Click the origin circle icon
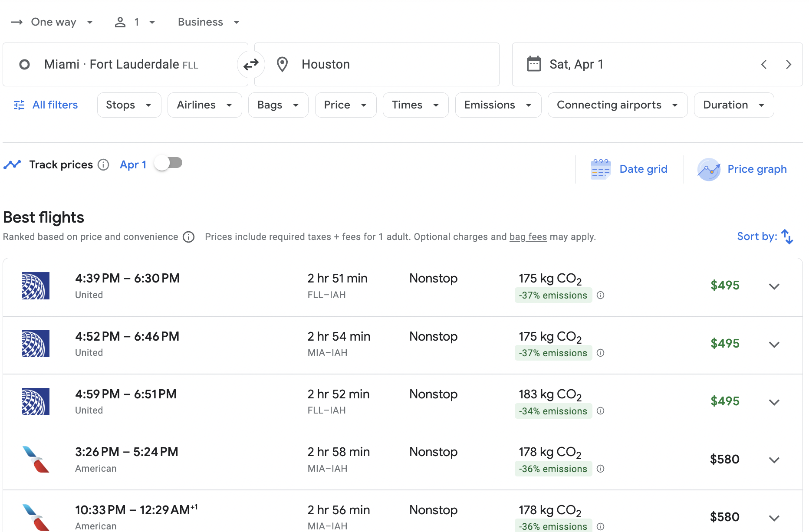This screenshot has height=532, width=809. 25,65
